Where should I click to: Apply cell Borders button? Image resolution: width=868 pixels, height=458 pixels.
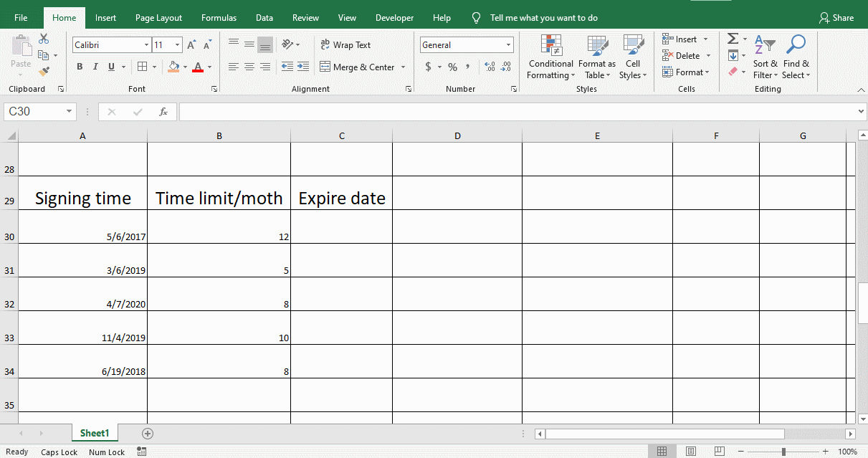142,67
